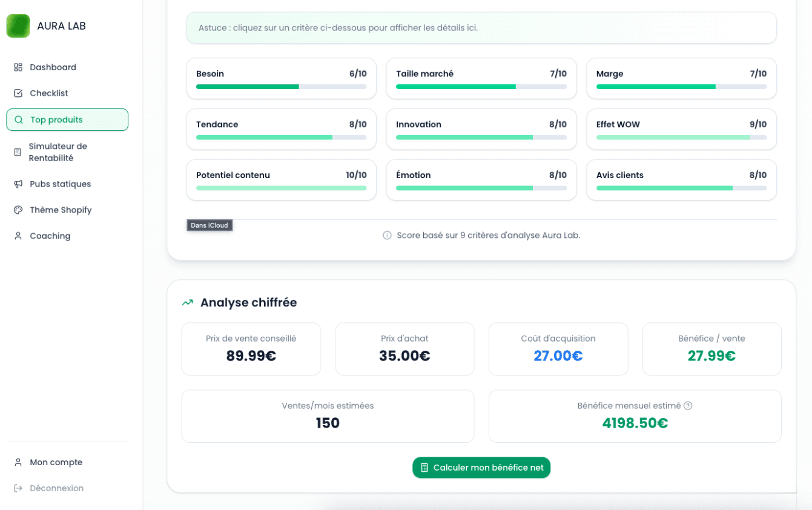The height and width of the screenshot is (510, 812).
Task: Show details for the Tendance criterion
Action: pos(281,129)
